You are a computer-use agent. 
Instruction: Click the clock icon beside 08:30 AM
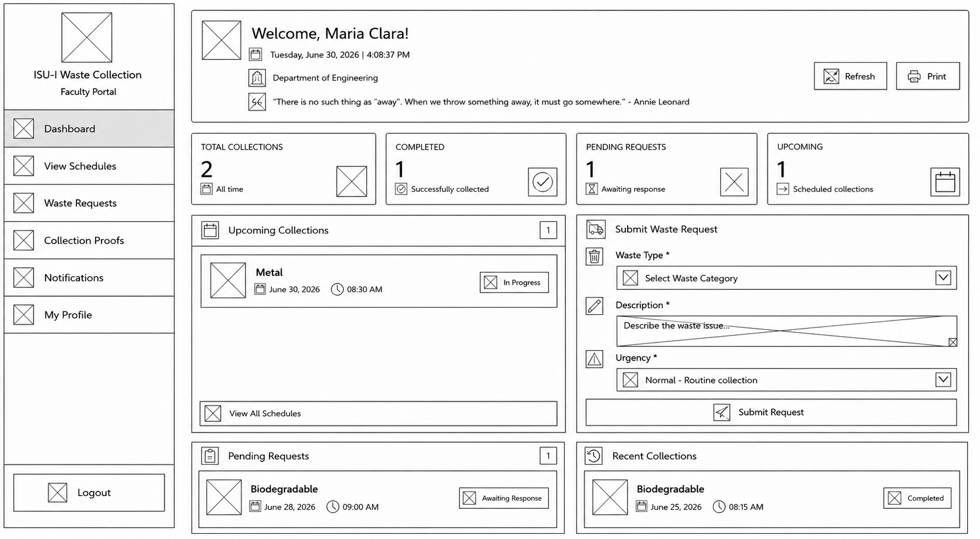click(x=337, y=289)
